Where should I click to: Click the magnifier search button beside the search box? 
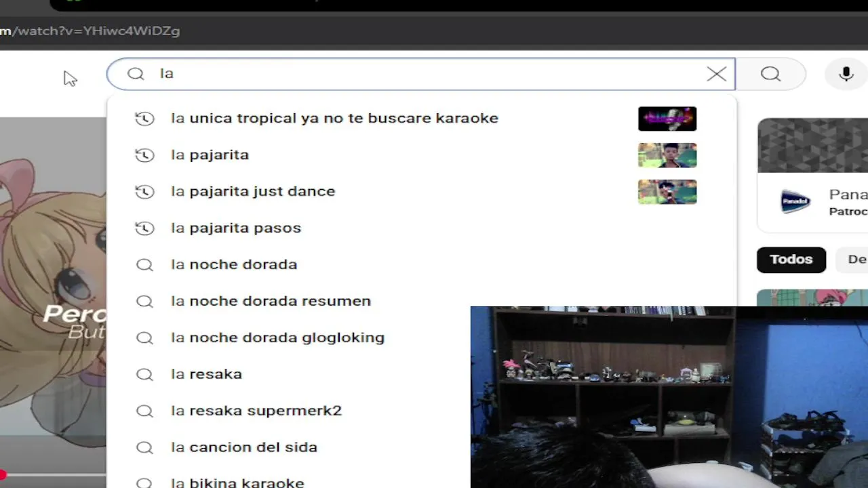point(770,74)
